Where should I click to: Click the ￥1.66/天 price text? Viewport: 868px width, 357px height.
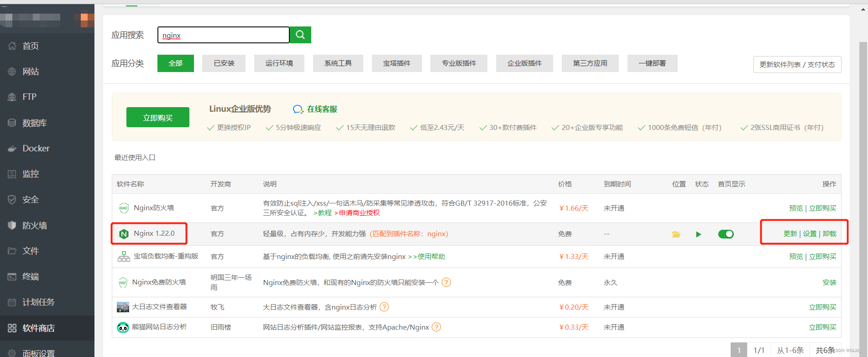tap(574, 208)
